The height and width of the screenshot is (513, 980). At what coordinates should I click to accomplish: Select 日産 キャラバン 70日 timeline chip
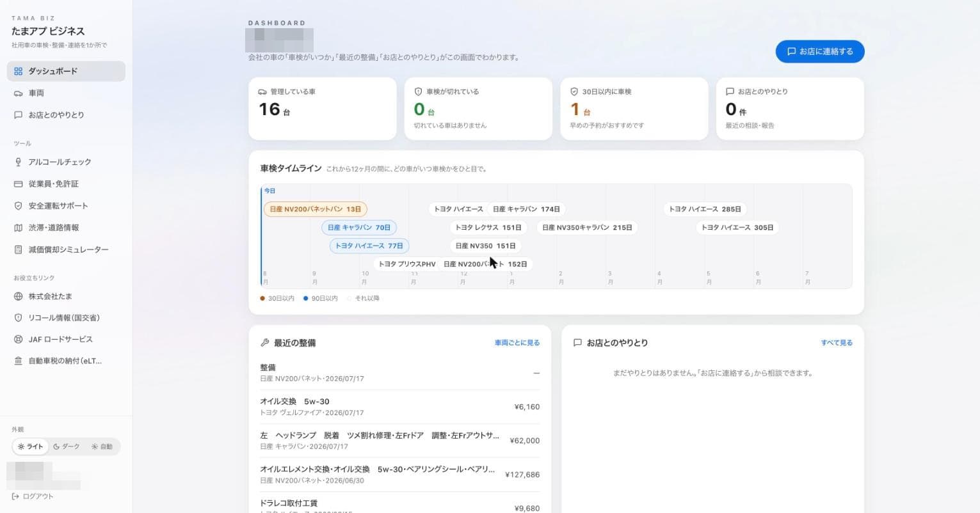[359, 227]
